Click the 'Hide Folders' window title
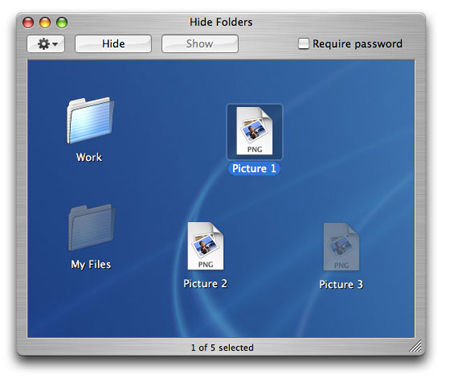This screenshot has height=383, width=450. [x=221, y=22]
